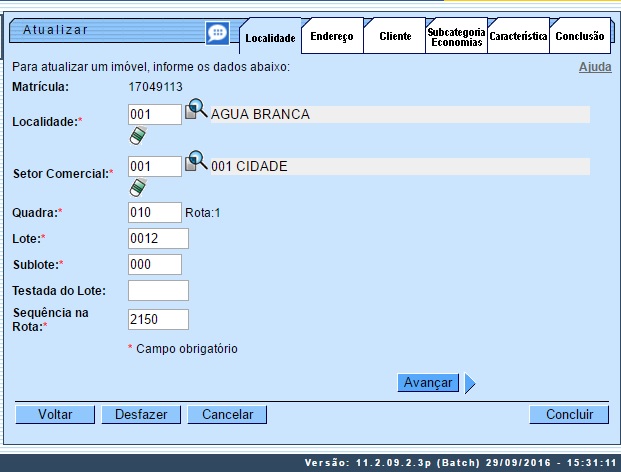Open the Ajuda help link
Screen dimensions: 621x472
click(595, 67)
